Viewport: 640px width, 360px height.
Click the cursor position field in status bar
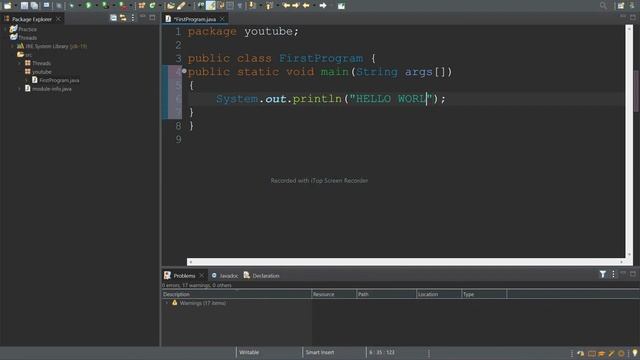pos(382,352)
